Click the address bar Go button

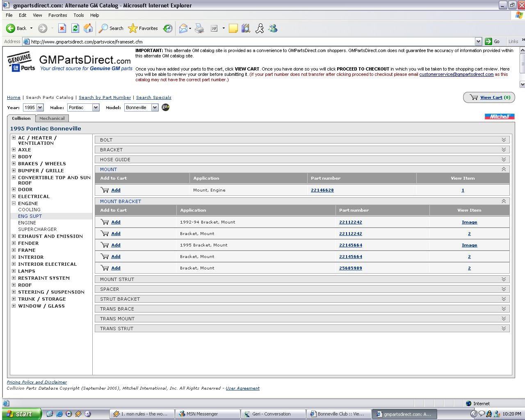(x=493, y=41)
